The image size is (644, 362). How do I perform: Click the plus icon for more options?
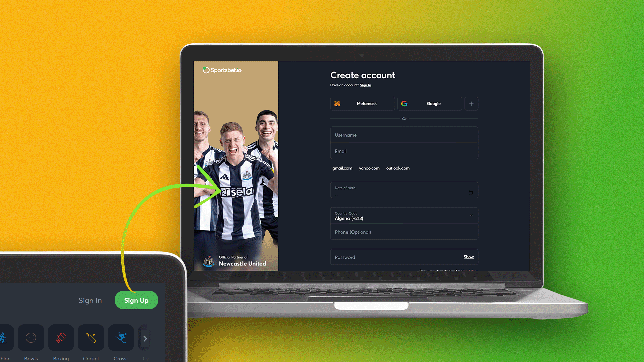click(471, 104)
